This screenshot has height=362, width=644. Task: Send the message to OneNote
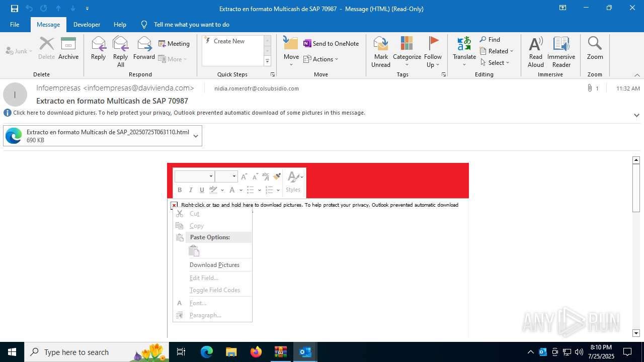click(331, 44)
